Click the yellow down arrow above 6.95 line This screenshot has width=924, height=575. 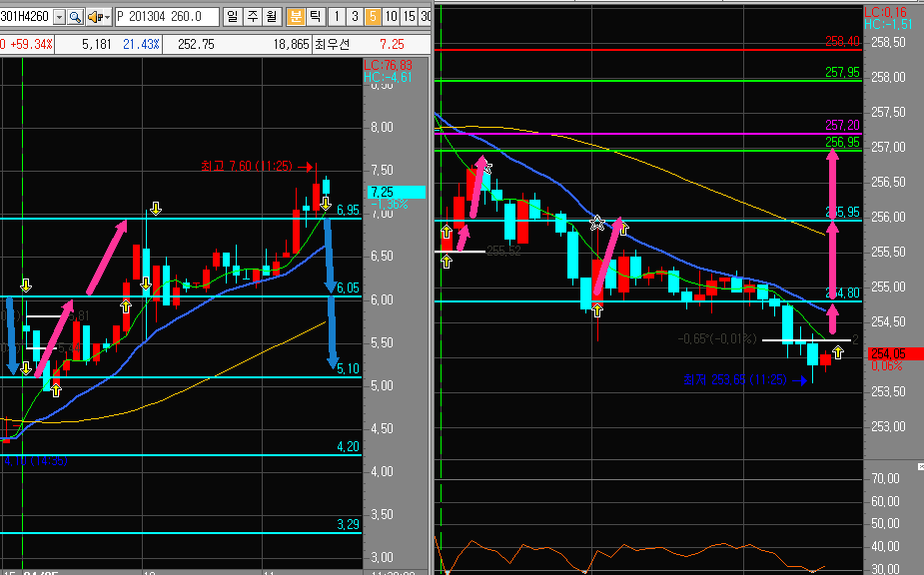[x=155, y=209]
